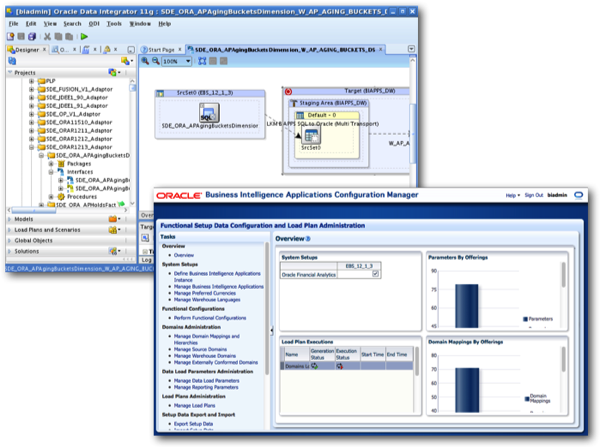Open Manage Data Load Parameters link
Viewport: 600px width, 448px height.
tap(207, 381)
